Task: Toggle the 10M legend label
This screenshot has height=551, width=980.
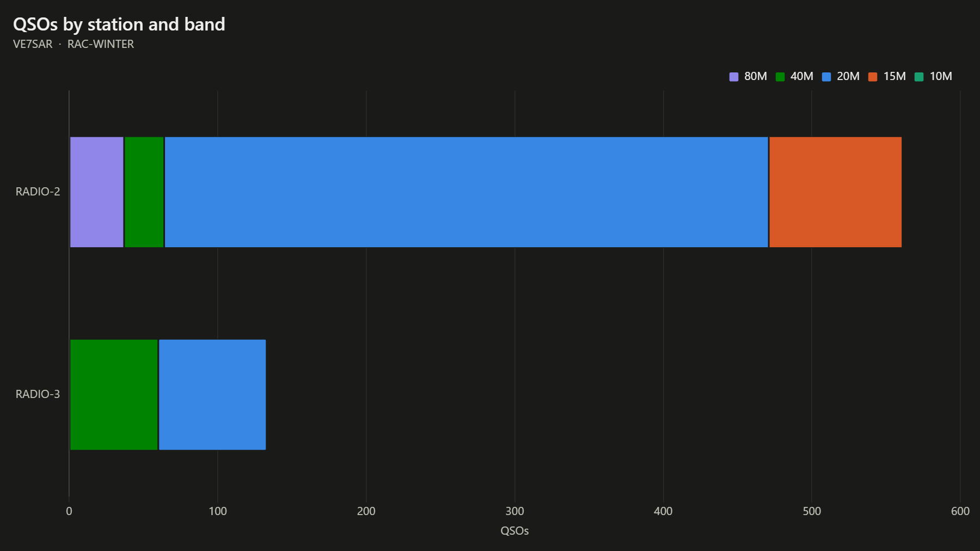Action: 941,76
